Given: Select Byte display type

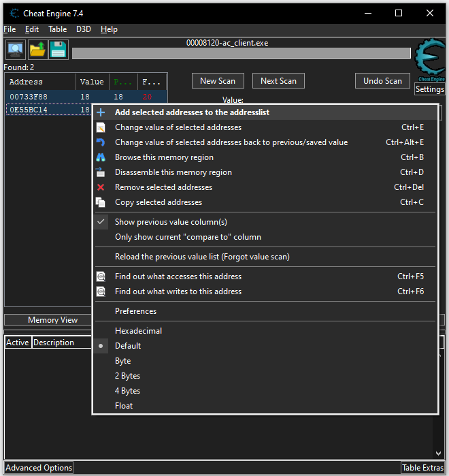Looking at the screenshot, I should pos(265,361).
